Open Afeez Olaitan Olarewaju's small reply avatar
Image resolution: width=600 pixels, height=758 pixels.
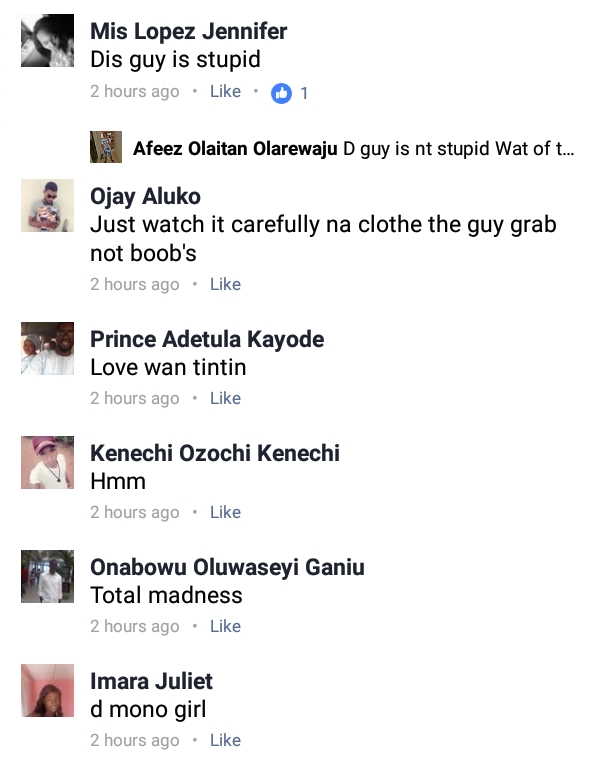[106, 148]
